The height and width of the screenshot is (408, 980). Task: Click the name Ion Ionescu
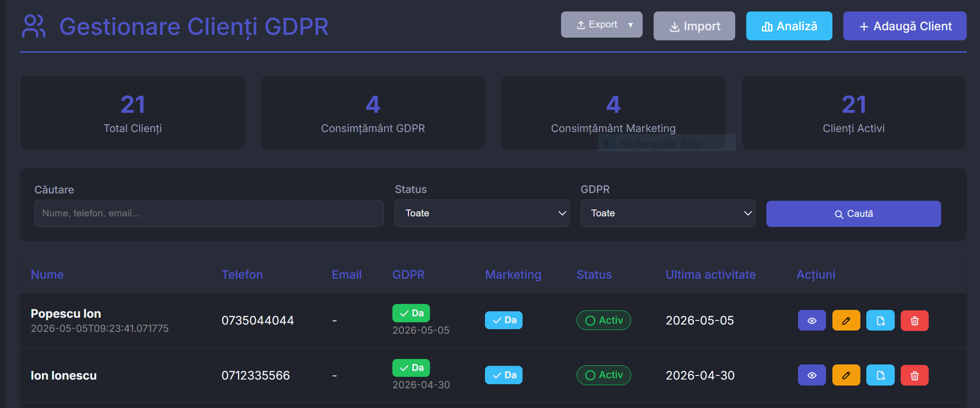click(x=64, y=375)
